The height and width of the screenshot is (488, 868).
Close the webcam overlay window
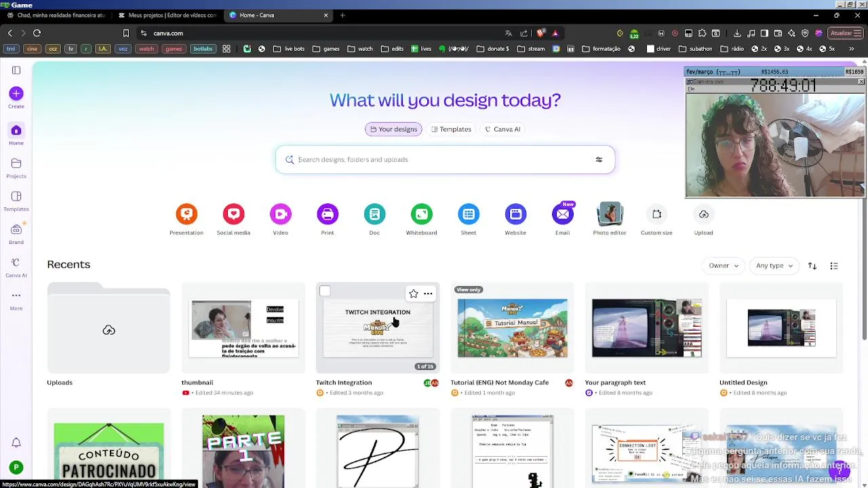(861, 82)
